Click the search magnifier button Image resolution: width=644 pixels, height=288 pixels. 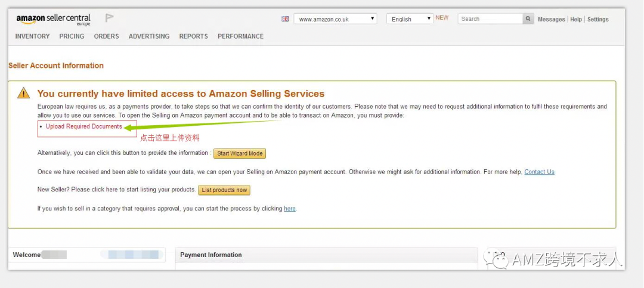528,19
